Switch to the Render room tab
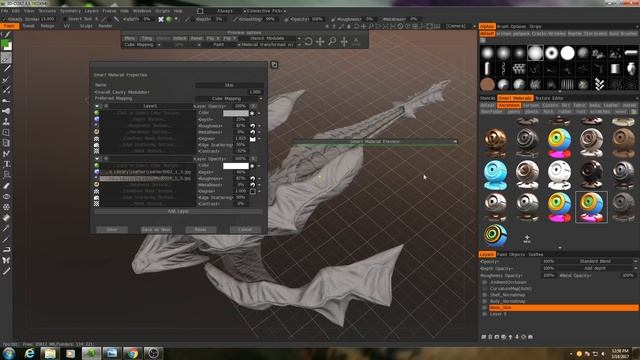 coord(105,26)
